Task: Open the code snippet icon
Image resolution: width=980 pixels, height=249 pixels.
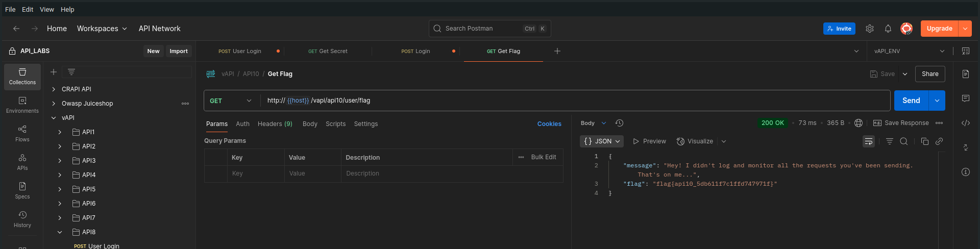Action: (x=966, y=123)
